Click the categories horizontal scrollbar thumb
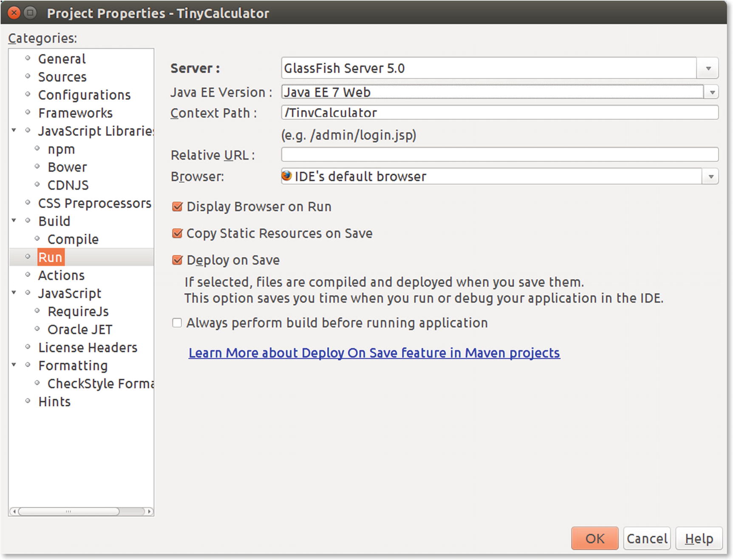 coord(69,512)
